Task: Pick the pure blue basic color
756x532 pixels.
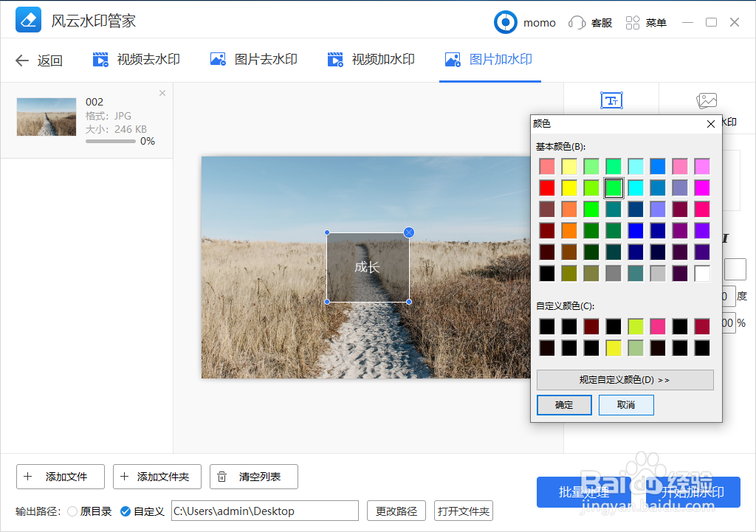Action: 636,230
